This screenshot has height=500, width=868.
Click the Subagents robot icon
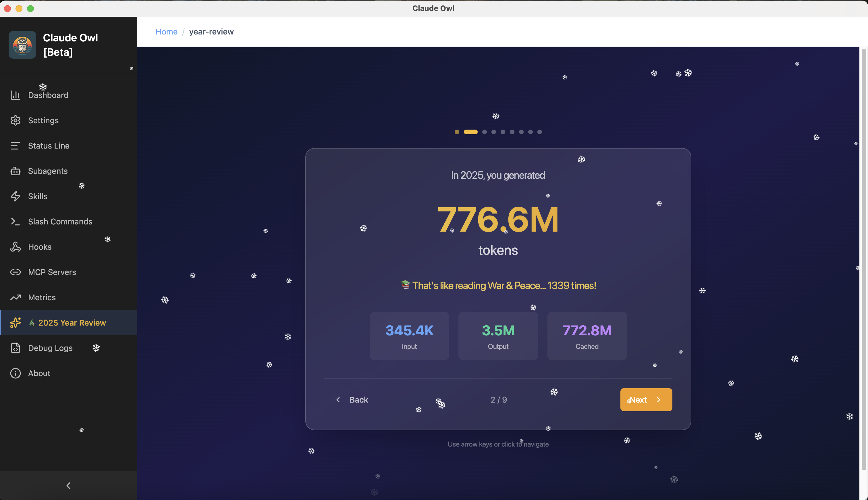[x=15, y=171]
